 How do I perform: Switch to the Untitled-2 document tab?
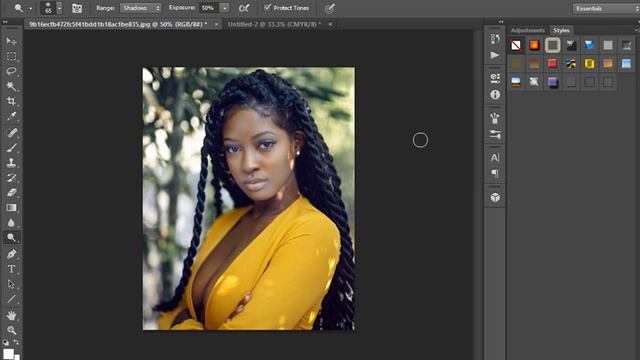(x=274, y=24)
